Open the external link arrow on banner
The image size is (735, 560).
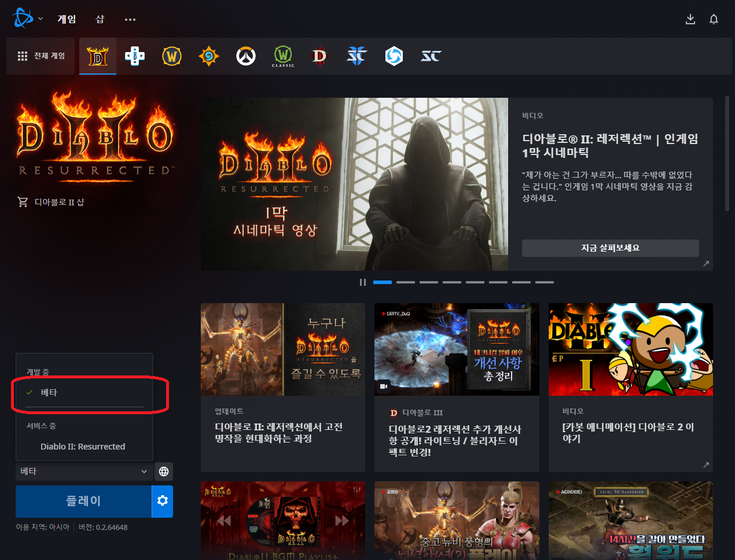[x=705, y=263]
